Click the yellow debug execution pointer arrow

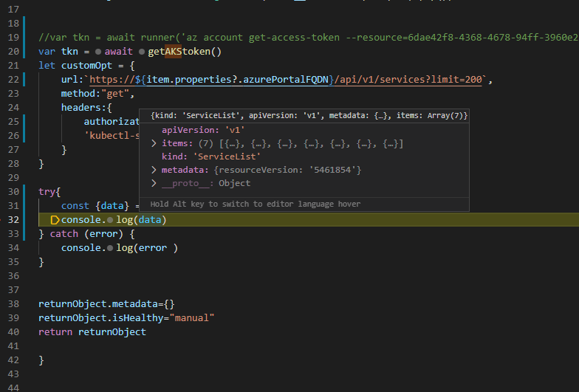tap(55, 220)
